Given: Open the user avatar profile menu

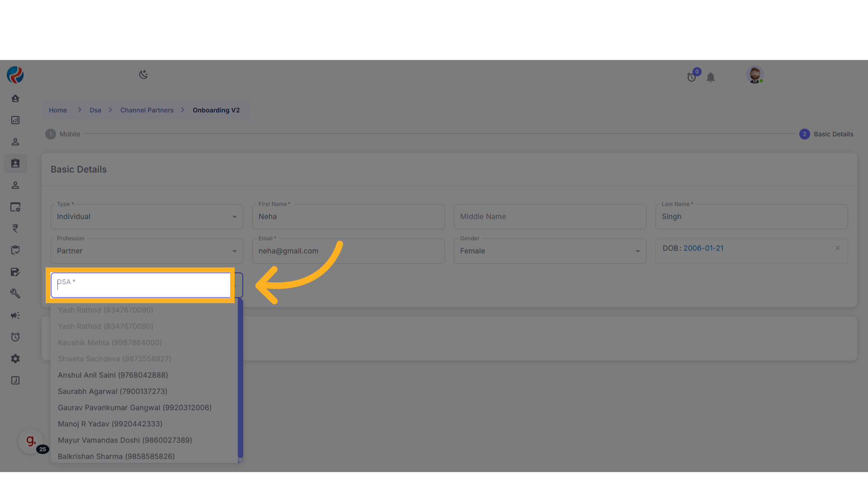Looking at the screenshot, I should point(755,75).
